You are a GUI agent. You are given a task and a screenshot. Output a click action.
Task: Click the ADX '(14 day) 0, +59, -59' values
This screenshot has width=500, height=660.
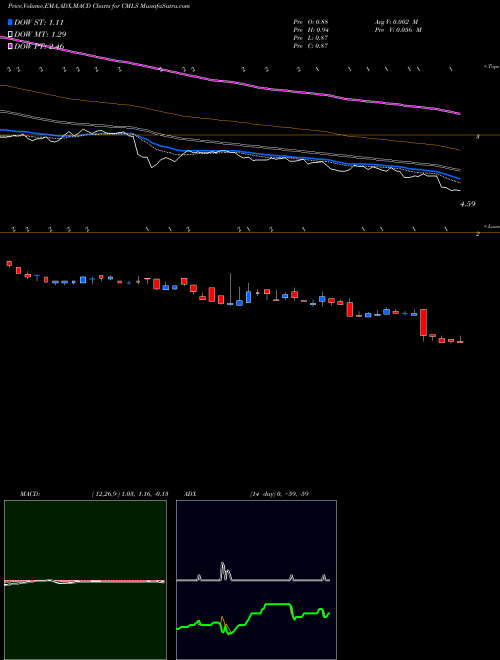coord(279,494)
